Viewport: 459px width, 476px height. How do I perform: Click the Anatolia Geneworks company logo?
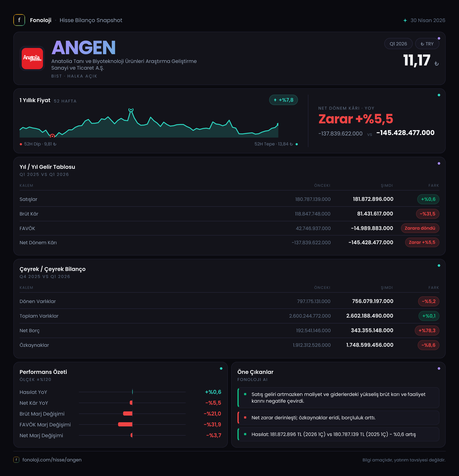click(32, 59)
